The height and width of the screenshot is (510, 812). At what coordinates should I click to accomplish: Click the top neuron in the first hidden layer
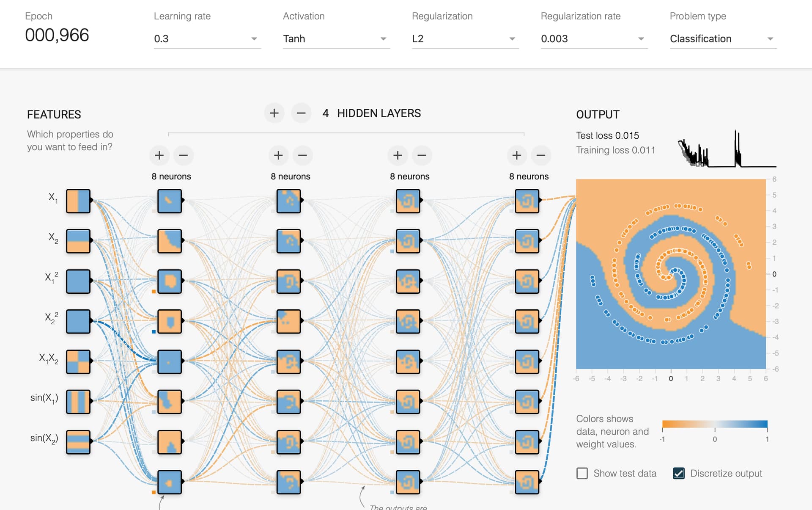pyautogui.click(x=169, y=201)
